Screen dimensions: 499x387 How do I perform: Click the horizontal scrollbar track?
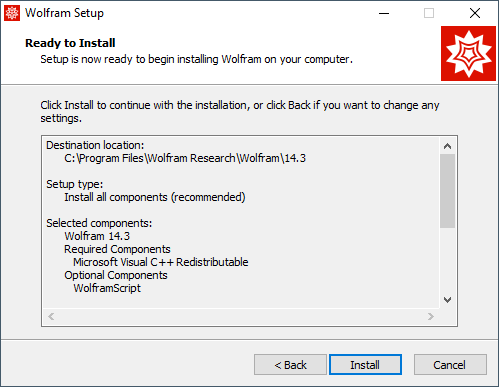(241, 316)
